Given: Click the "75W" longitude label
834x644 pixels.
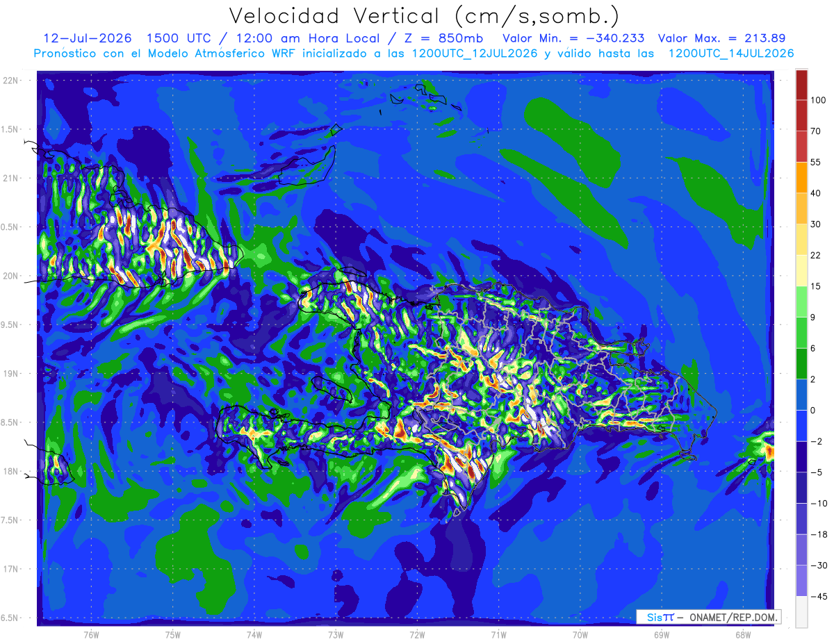Looking at the screenshot, I should pyautogui.click(x=173, y=634).
